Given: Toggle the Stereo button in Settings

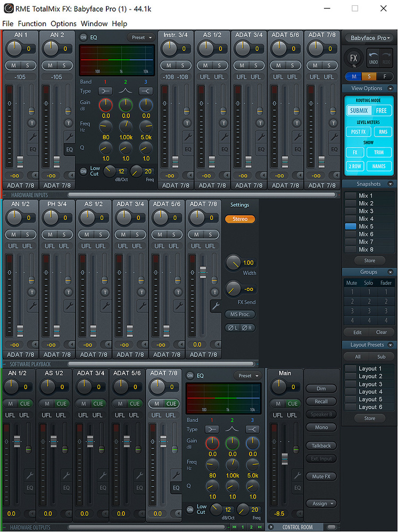Looking at the screenshot, I should 239,219.
